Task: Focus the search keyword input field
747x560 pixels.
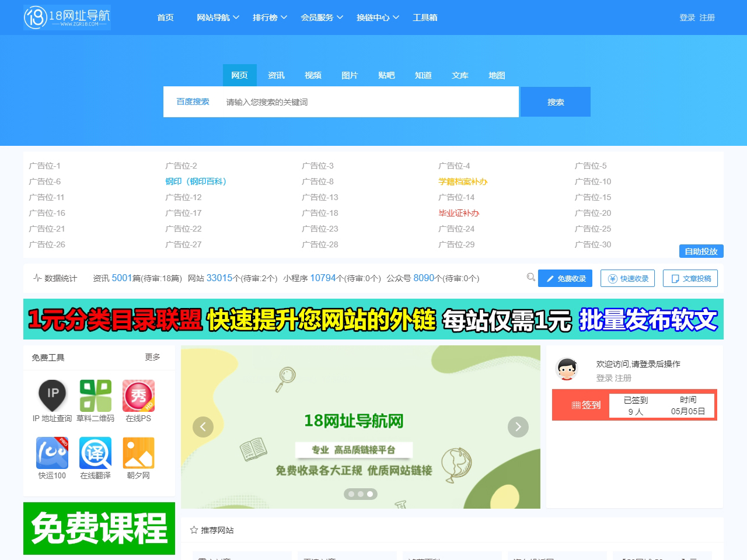Action: pyautogui.click(x=368, y=102)
